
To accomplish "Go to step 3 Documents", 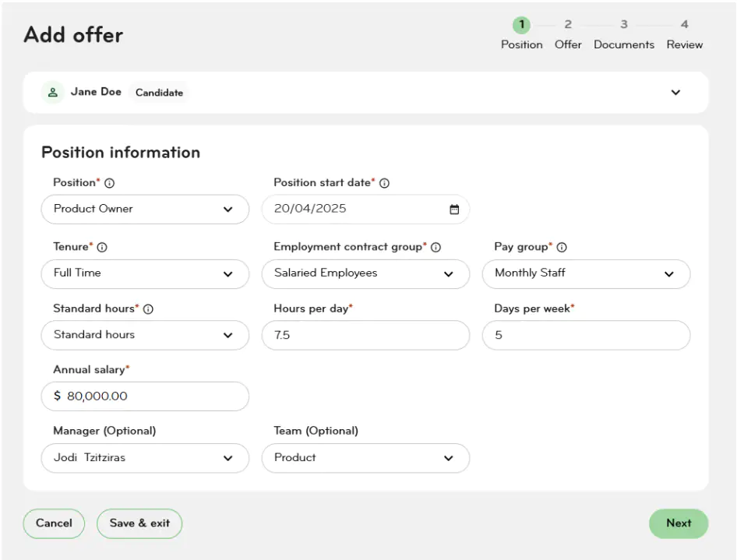I will pyautogui.click(x=624, y=33).
